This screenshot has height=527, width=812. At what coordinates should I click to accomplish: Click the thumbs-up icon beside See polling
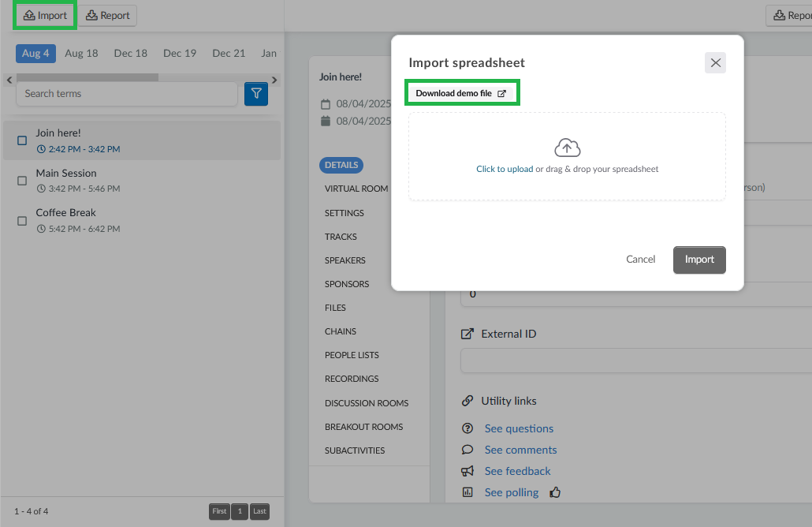(555, 492)
